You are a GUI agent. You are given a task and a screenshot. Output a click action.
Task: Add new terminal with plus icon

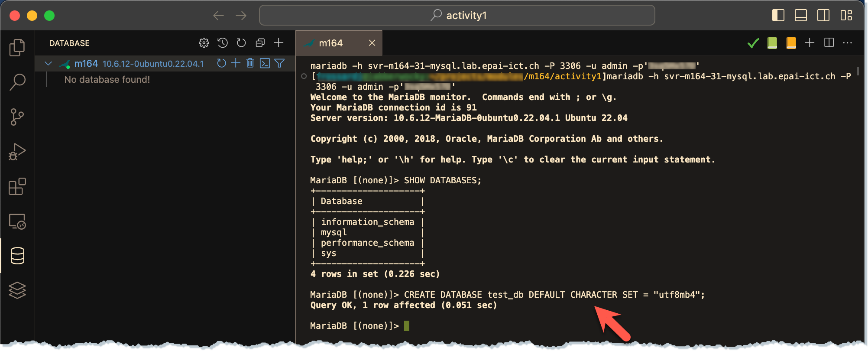coord(810,42)
